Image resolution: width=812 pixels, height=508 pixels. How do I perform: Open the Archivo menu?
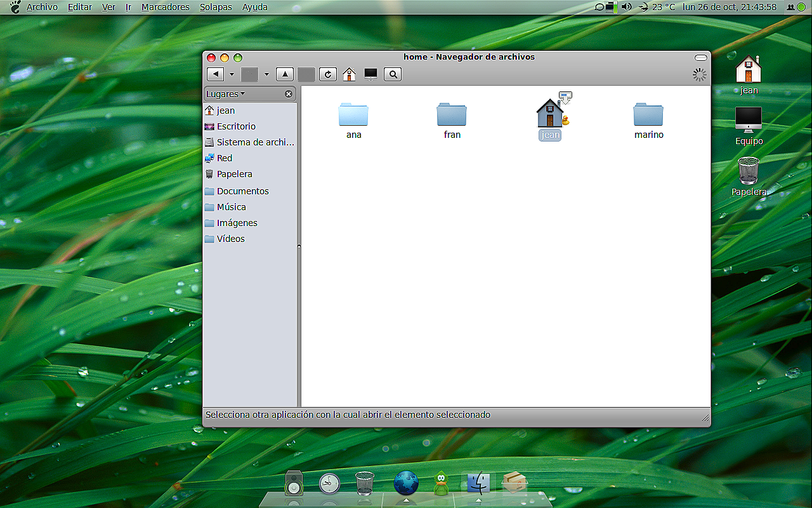(x=42, y=7)
